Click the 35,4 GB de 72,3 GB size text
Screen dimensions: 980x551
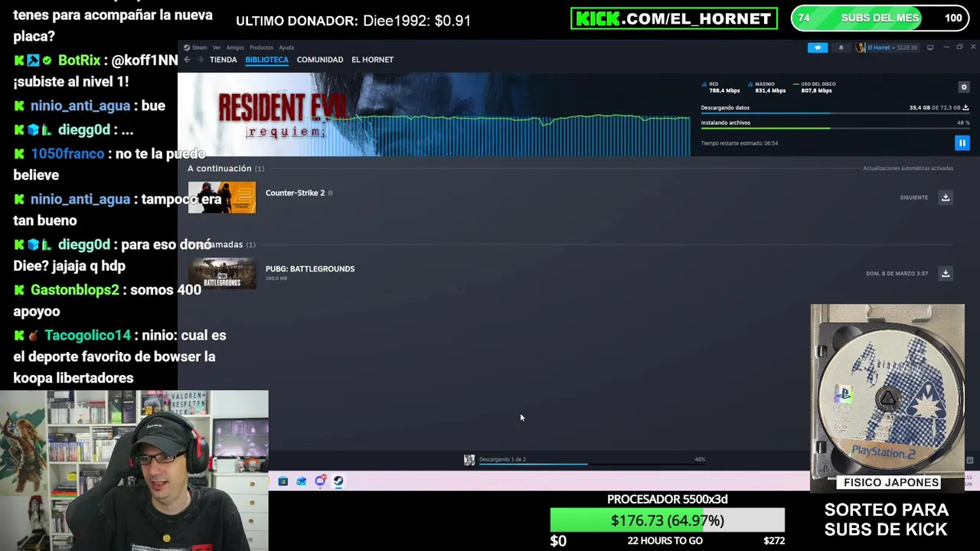pyautogui.click(x=935, y=108)
